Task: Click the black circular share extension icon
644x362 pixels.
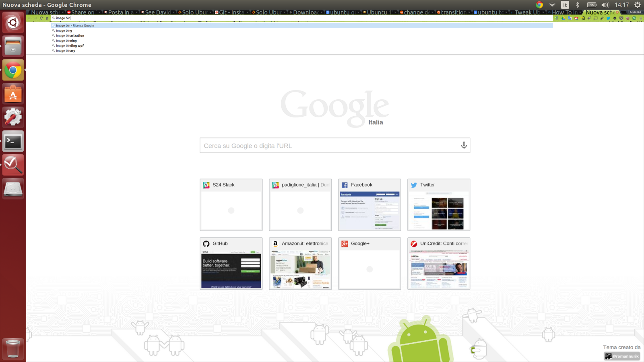Action: point(615,18)
